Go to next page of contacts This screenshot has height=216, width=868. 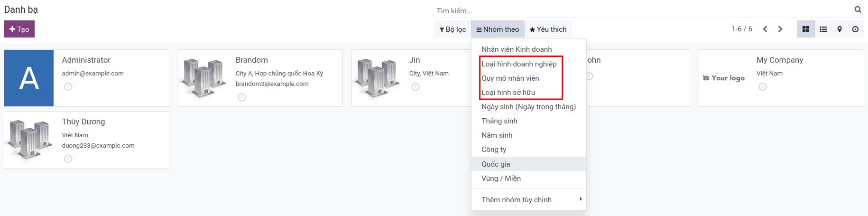click(780, 29)
